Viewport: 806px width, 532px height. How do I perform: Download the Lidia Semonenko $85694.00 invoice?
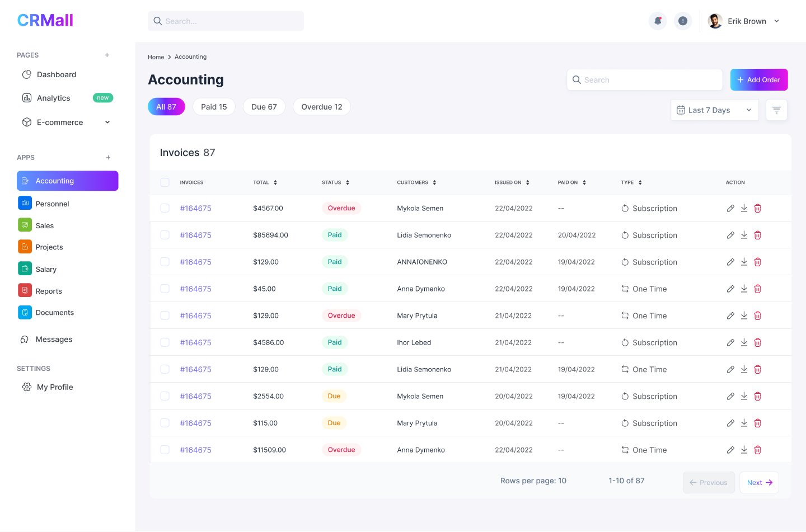744,235
